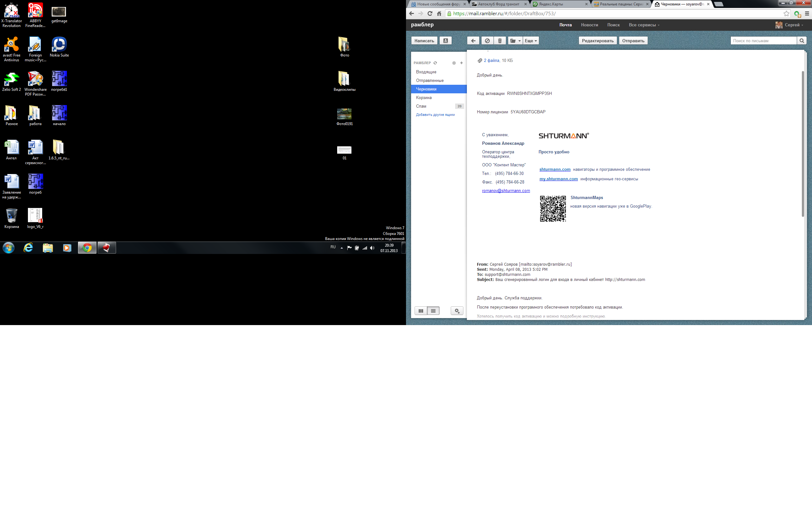
Task: Click the back arrow mail toolbar button
Action: [473, 41]
